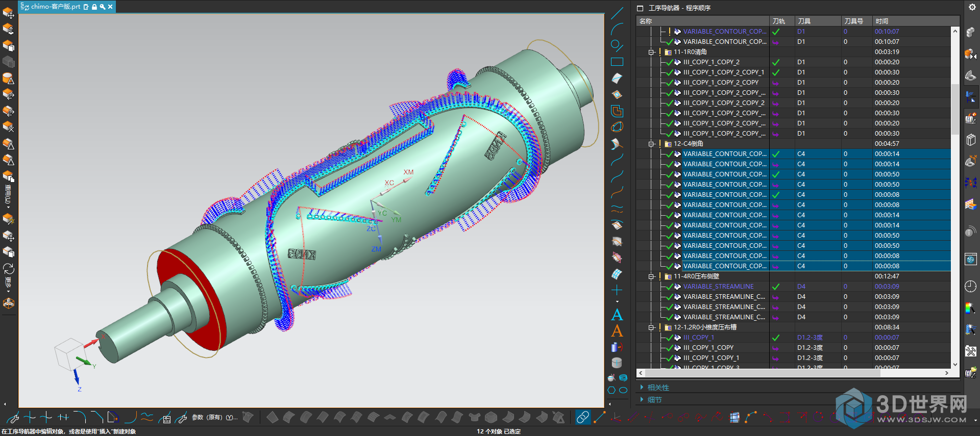Click the 00:04:57 time of 12-C4倒角
The width and height of the screenshot is (980, 436).
pyautogui.click(x=887, y=144)
